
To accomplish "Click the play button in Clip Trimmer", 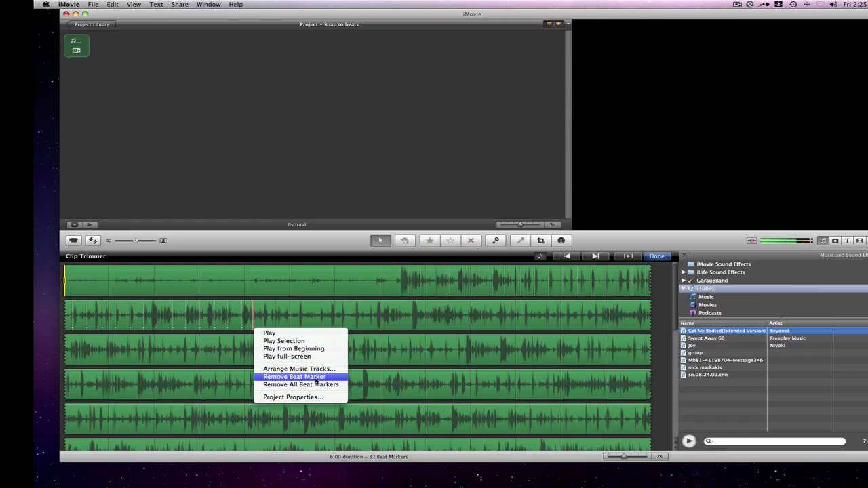I will click(x=595, y=256).
